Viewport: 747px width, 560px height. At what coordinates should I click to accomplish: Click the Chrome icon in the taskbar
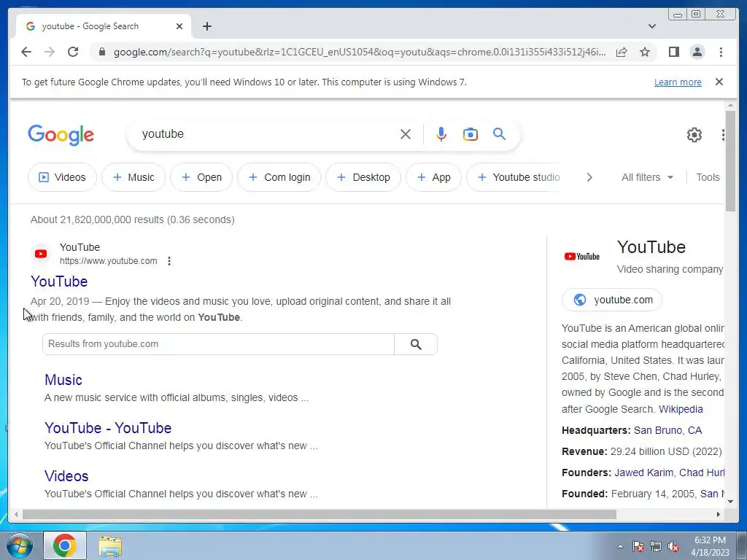click(x=65, y=545)
